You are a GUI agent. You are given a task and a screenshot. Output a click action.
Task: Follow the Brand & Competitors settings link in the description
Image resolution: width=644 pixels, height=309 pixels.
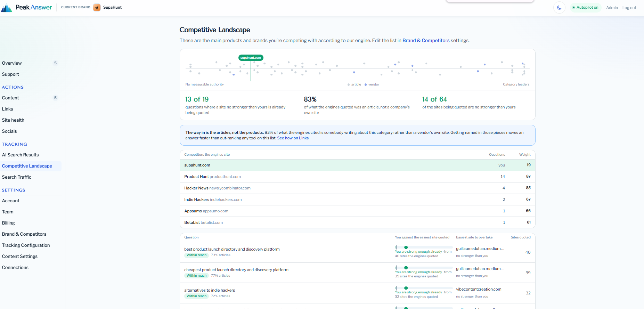[x=426, y=40]
